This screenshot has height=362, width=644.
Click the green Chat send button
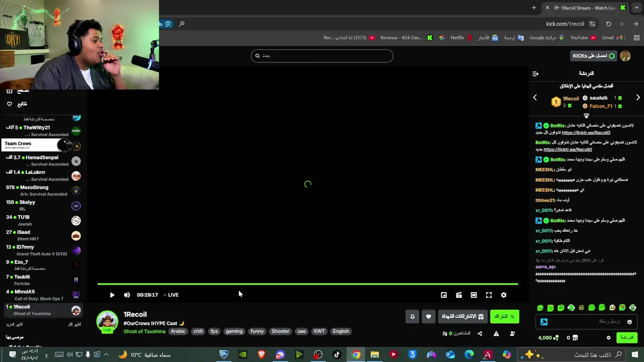626,338
